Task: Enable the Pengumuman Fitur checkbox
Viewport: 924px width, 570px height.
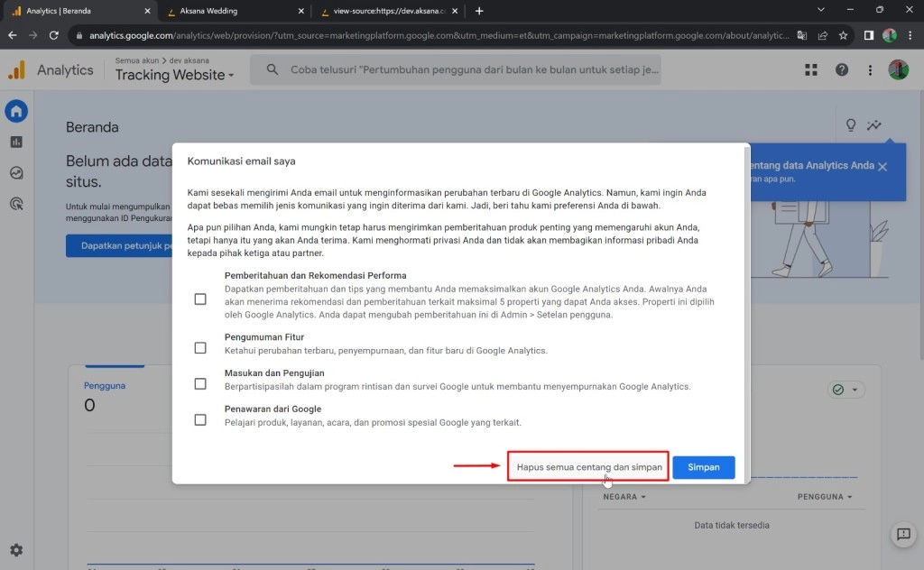Action: click(x=200, y=347)
